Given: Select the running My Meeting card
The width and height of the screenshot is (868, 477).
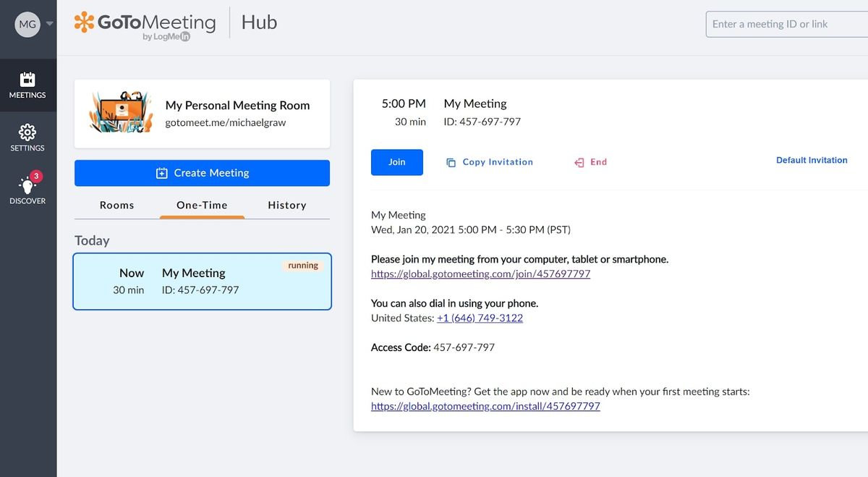Looking at the screenshot, I should point(202,282).
